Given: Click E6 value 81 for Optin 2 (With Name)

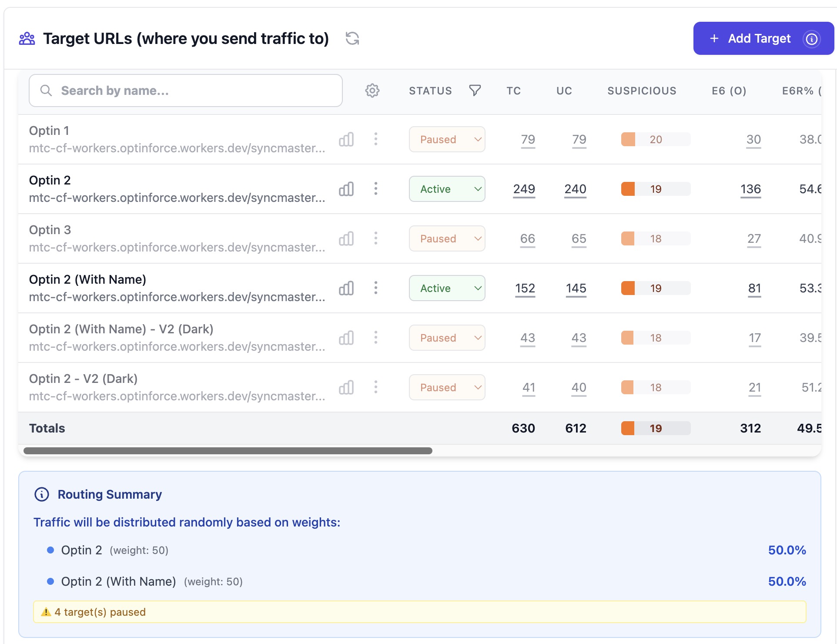Looking at the screenshot, I should tap(754, 288).
